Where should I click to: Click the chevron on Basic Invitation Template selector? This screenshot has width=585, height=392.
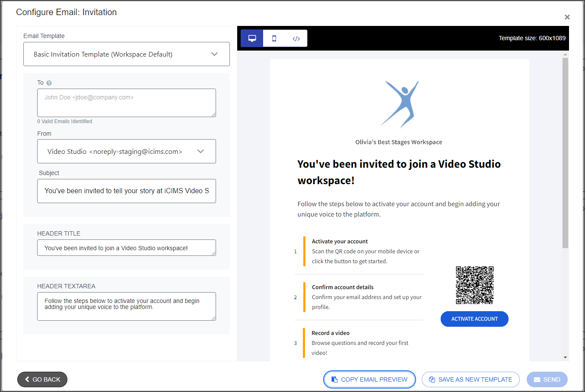[214, 54]
